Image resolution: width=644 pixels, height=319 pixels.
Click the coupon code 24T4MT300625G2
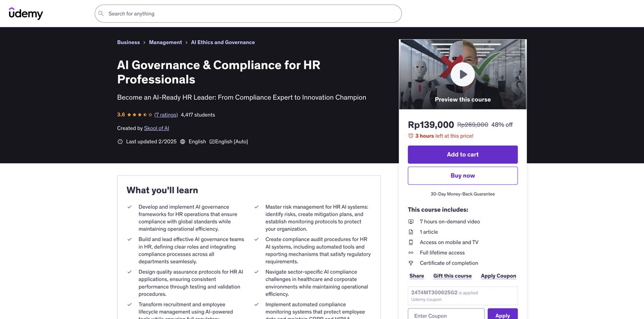point(434,292)
